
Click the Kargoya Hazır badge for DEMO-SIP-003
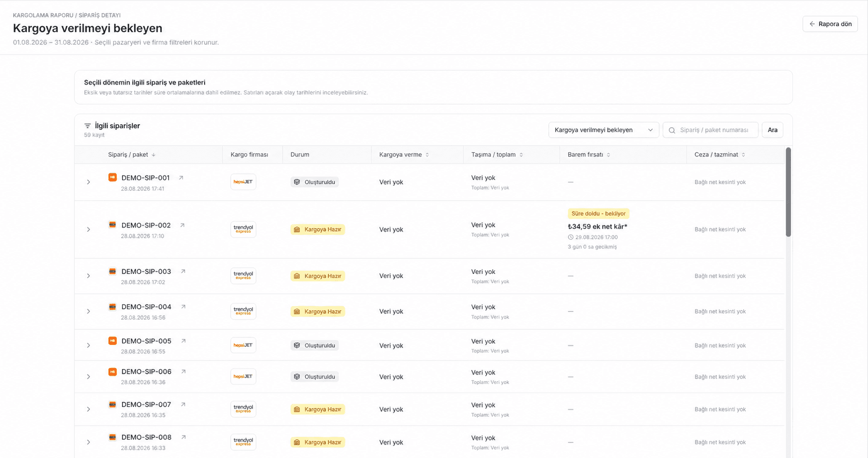click(318, 276)
